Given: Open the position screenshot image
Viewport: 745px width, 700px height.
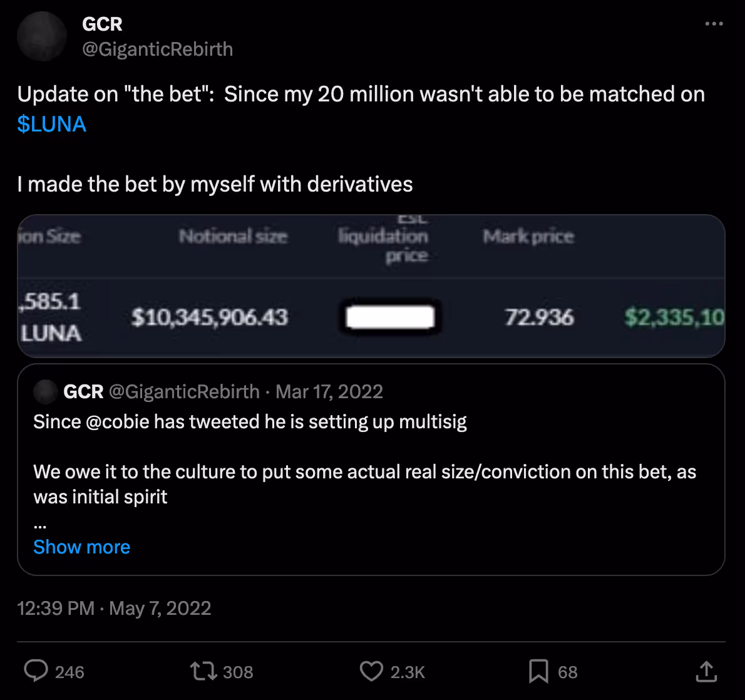Looking at the screenshot, I should [372, 286].
